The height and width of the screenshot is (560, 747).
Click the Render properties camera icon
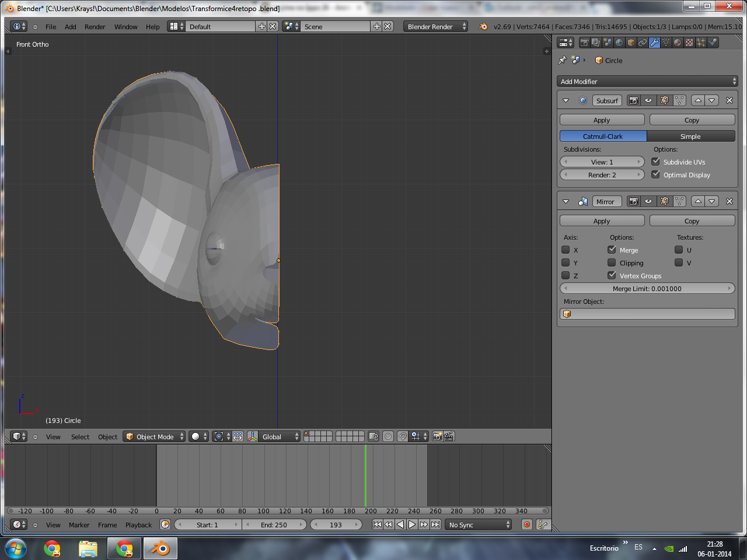click(584, 43)
